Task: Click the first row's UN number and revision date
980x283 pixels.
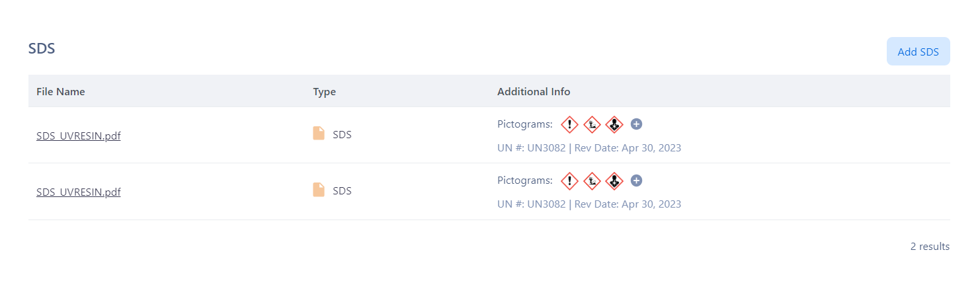Action: [x=589, y=148]
